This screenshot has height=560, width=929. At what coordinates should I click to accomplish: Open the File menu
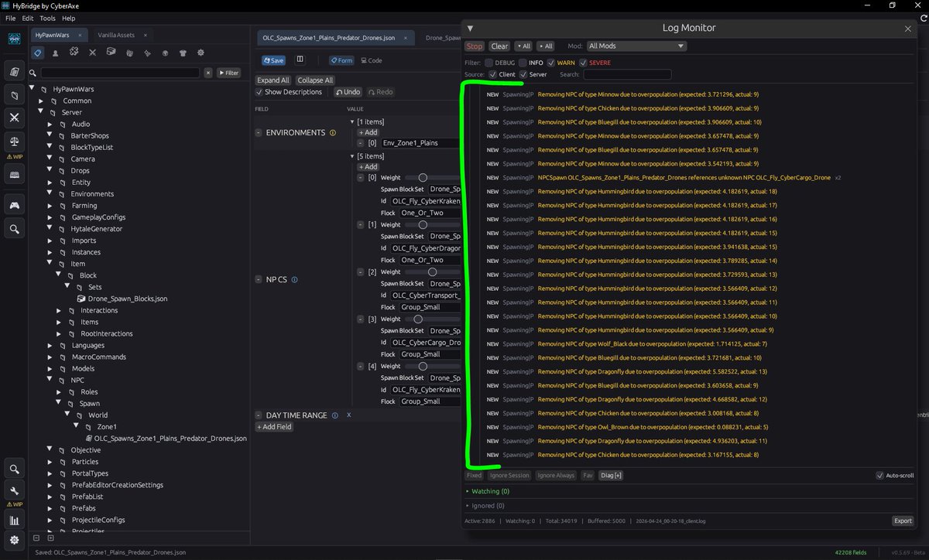(x=10, y=18)
